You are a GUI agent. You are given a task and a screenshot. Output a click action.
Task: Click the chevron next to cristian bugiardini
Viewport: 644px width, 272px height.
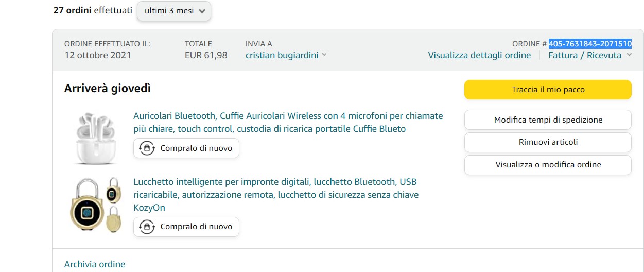[x=324, y=55]
